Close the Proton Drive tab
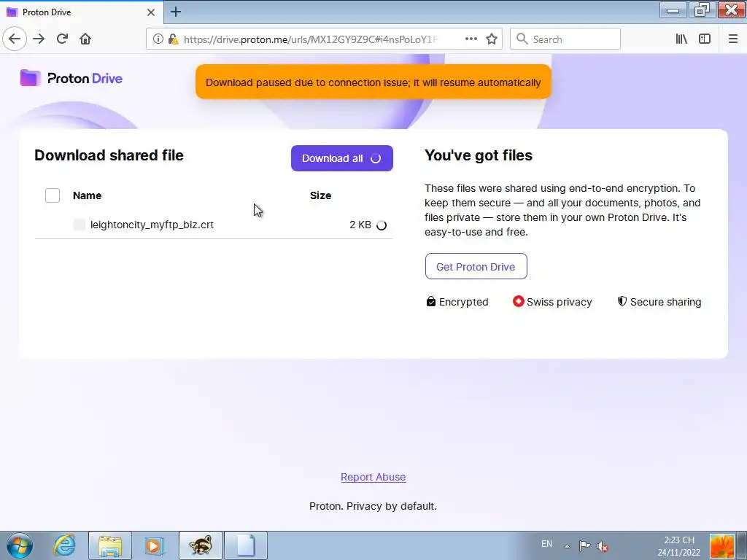Viewport: 747px width, 560px height. 151,12
